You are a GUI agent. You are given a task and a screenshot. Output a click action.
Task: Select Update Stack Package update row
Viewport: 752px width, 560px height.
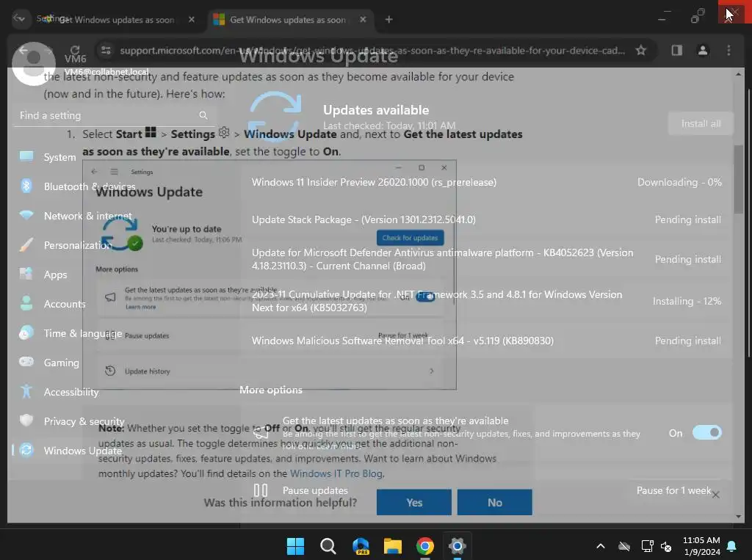(487, 219)
